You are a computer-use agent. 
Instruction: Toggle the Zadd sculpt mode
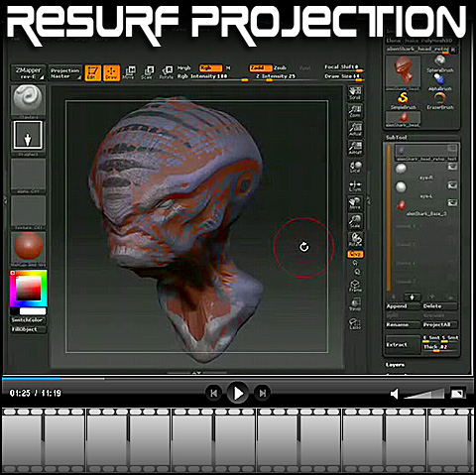point(260,68)
